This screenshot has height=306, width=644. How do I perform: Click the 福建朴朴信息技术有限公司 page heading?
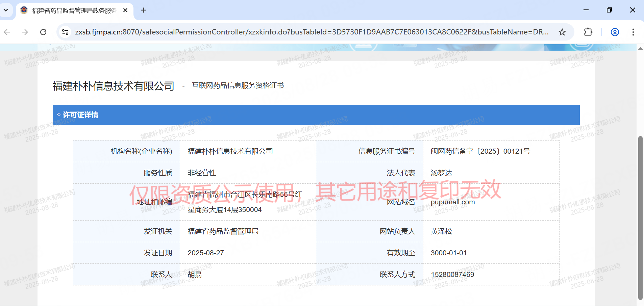pos(113,86)
